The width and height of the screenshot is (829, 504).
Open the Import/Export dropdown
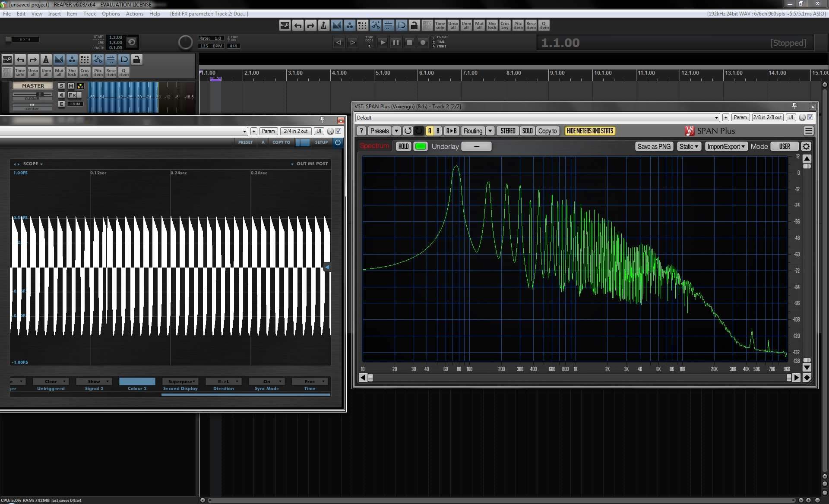click(726, 146)
